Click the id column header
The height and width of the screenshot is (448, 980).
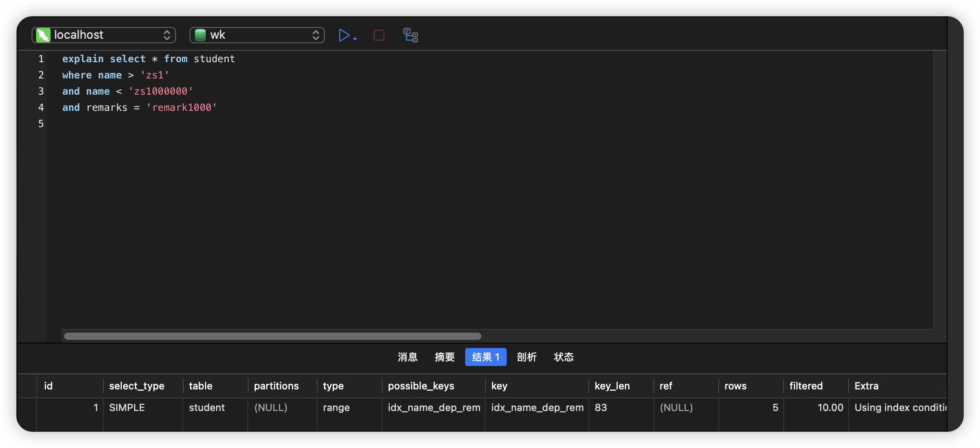point(70,386)
